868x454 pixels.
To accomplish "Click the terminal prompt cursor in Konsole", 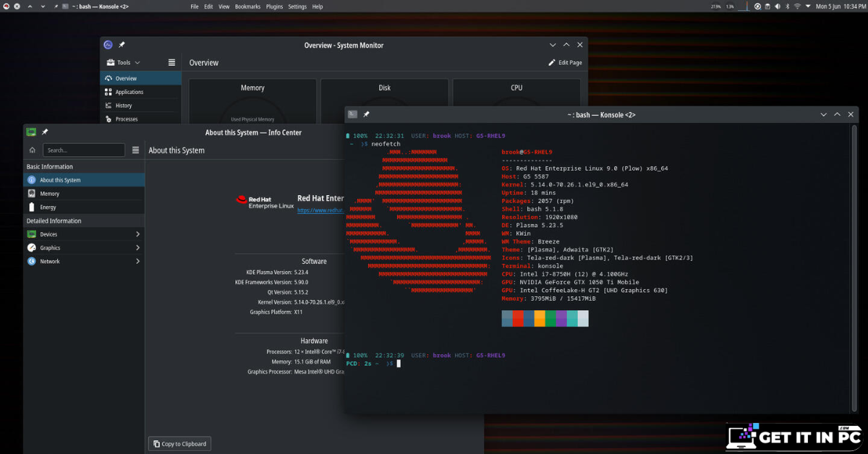I will tap(398, 364).
